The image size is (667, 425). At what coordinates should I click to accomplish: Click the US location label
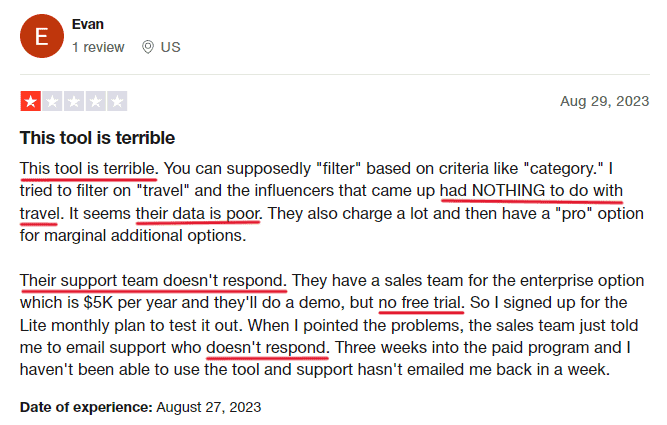[x=171, y=47]
